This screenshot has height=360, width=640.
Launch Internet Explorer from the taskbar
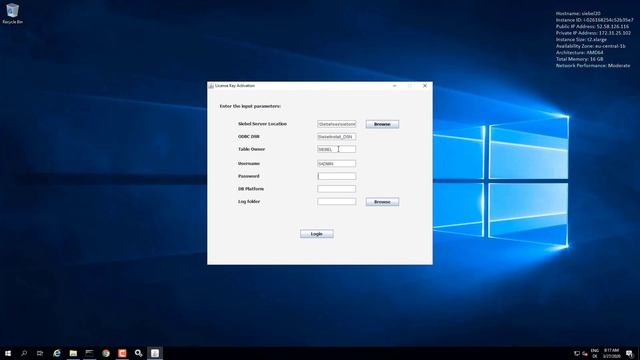tap(57, 353)
